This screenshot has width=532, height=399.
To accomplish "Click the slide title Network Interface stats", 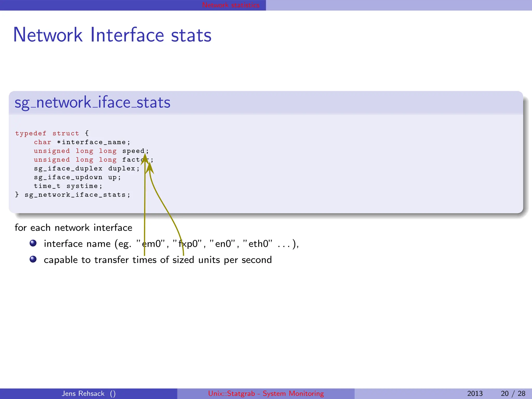I will (112, 35).
